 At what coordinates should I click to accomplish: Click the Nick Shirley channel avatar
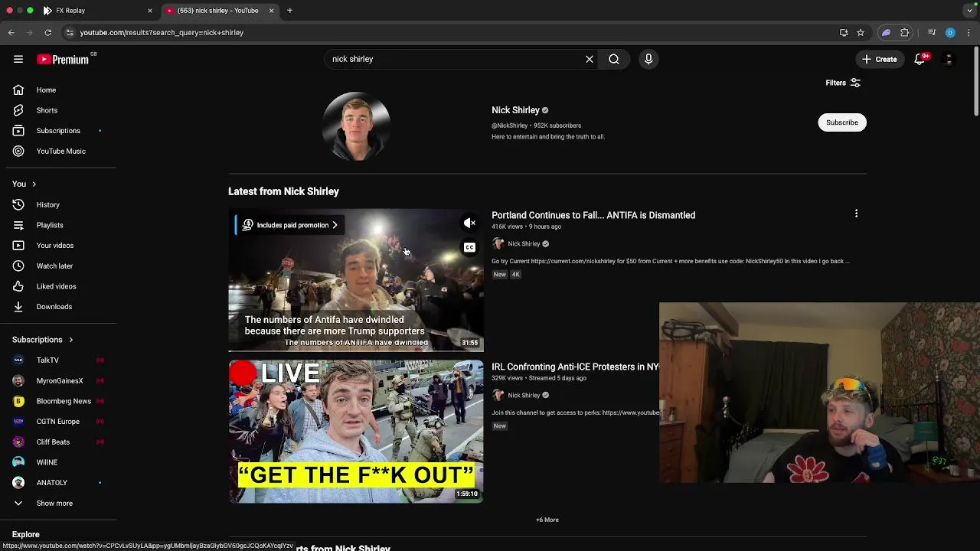pyautogui.click(x=356, y=126)
